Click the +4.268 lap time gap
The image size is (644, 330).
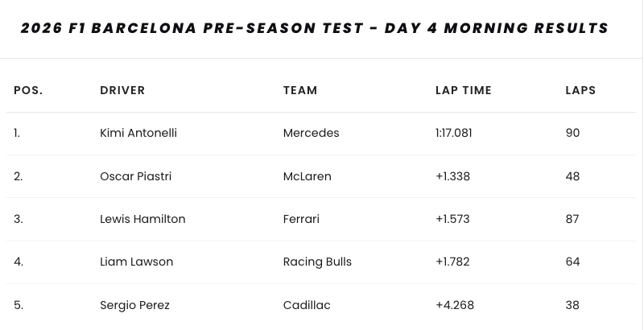tap(453, 305)
